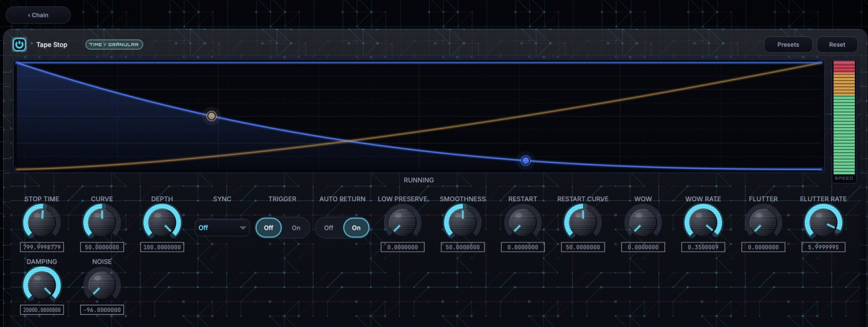Click the Stop Time value field 799.9998779

coord(42,247)
